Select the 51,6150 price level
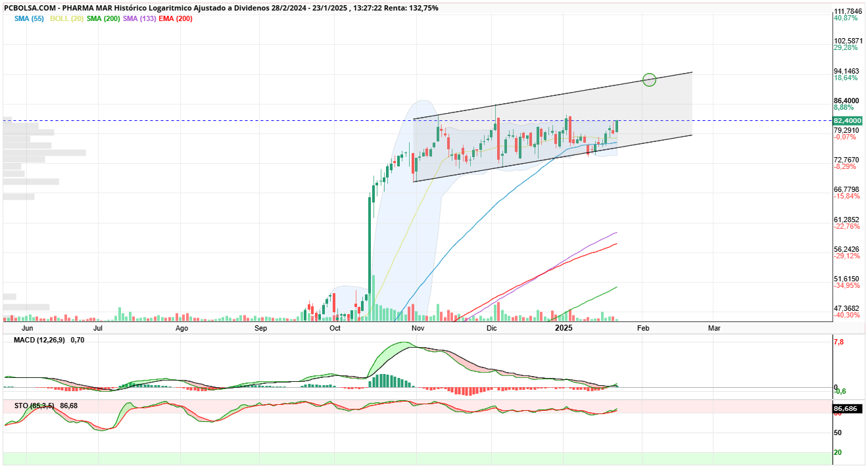This screenshot has width=868, height=468. [x=847, y=279]
